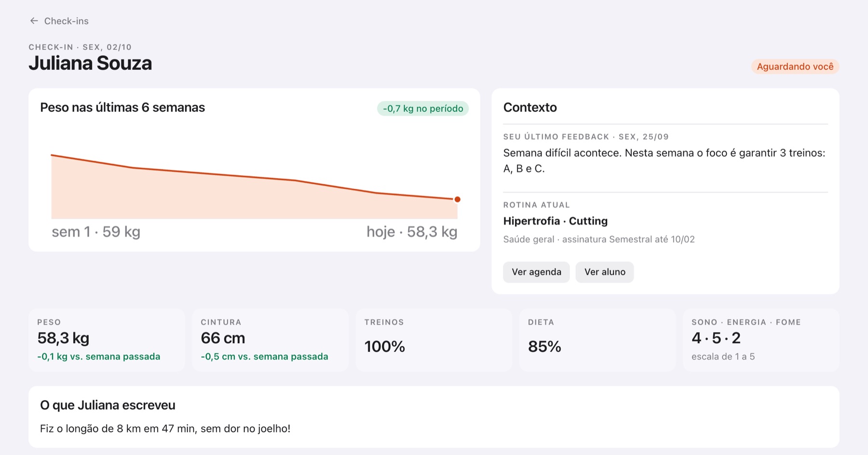Image resolution: width=868 pixels, height=455 pixels.
Task: Click the Peso nas últimas 6 semanas title
Action: coord(122,107)
